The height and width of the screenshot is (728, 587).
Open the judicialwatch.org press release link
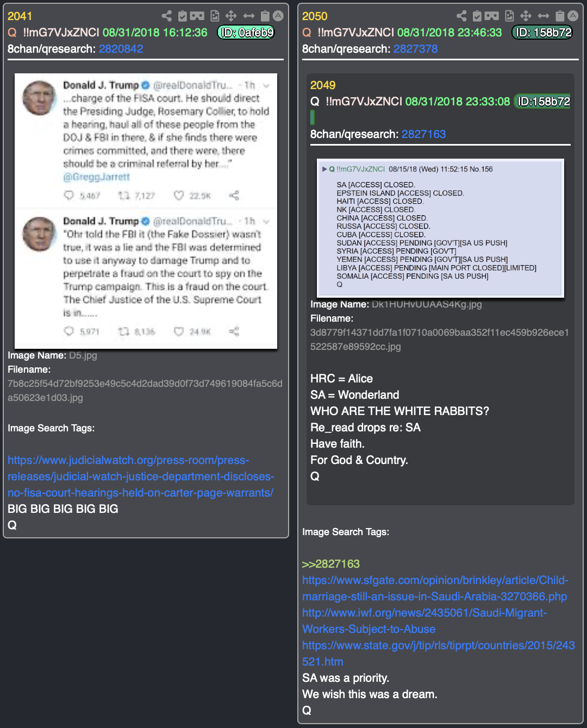(141, 476)
